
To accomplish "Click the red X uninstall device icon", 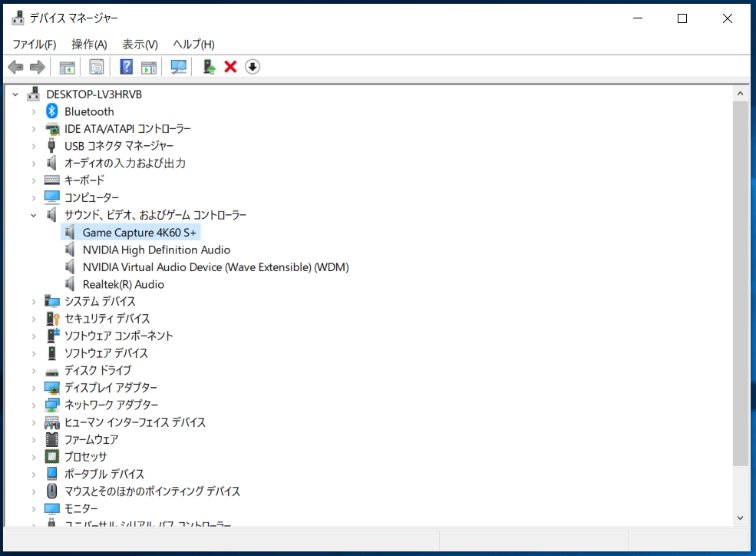I will (230, 67).
